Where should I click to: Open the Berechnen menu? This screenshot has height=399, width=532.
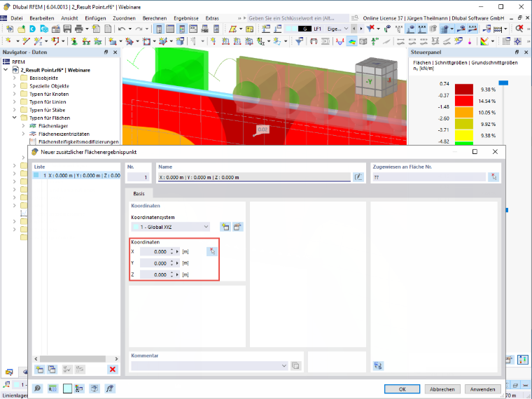click(155, 18)
